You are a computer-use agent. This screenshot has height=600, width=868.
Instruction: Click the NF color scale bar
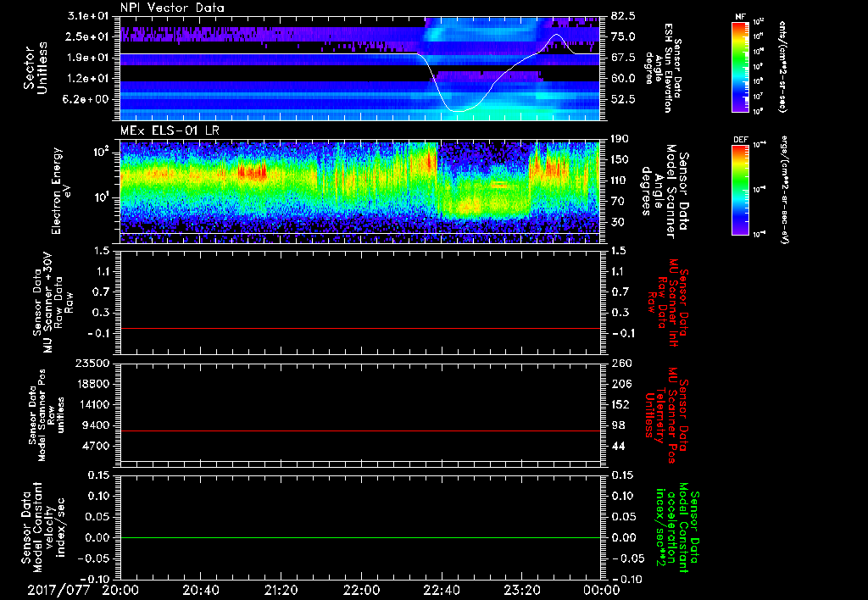point(737,66)
